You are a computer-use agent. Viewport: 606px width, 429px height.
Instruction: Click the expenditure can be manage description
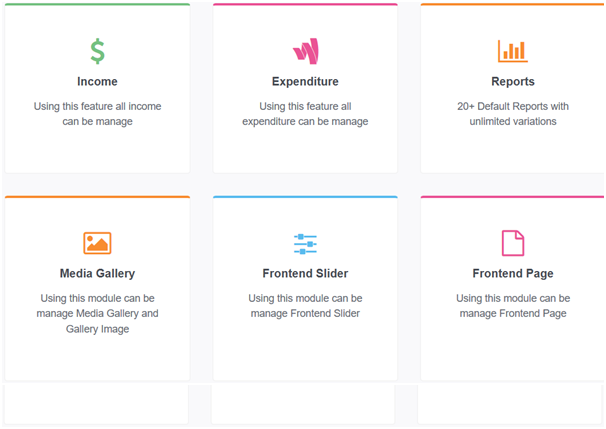coord(305,114)
